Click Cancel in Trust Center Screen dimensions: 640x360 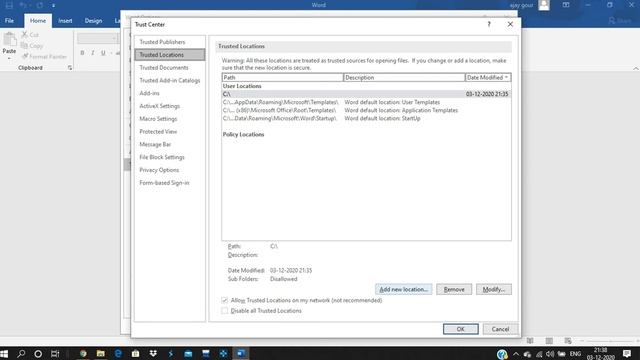[x=500, y=329]
